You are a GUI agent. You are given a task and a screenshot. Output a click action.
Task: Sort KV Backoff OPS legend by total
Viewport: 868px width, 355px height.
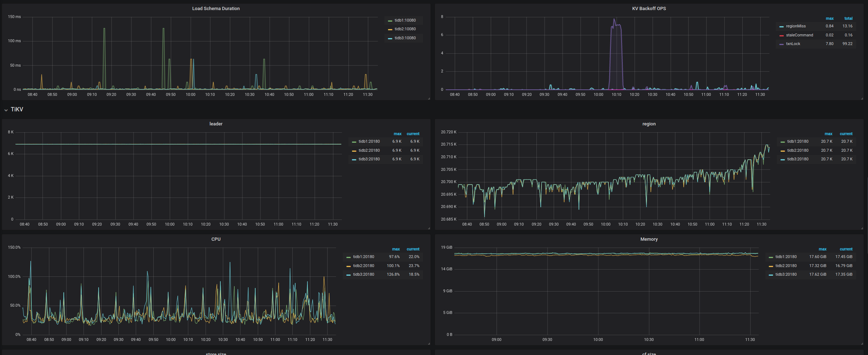[x=848, y=18]
